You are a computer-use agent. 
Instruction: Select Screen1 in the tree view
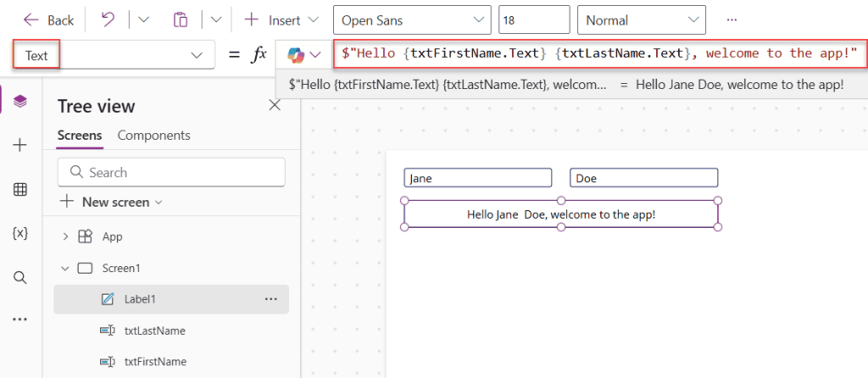click(x=121, y=269)
